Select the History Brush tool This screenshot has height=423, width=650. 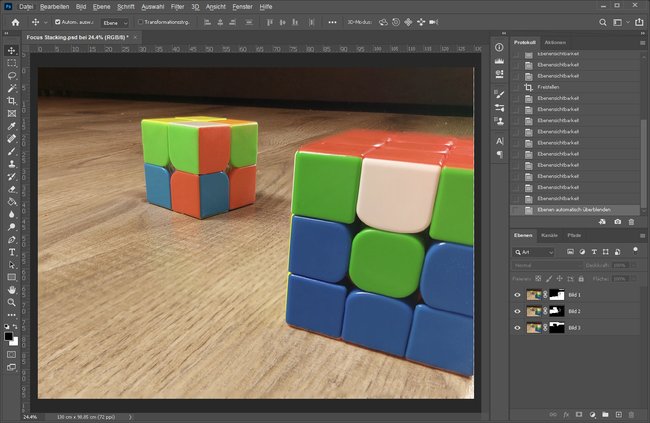point(12,177)
